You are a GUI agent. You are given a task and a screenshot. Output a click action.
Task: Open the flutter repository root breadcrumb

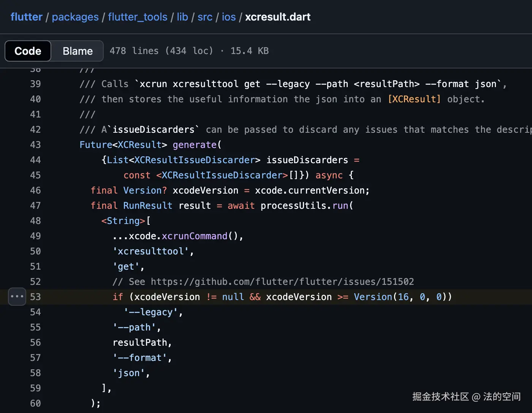(x=26, y=17)
